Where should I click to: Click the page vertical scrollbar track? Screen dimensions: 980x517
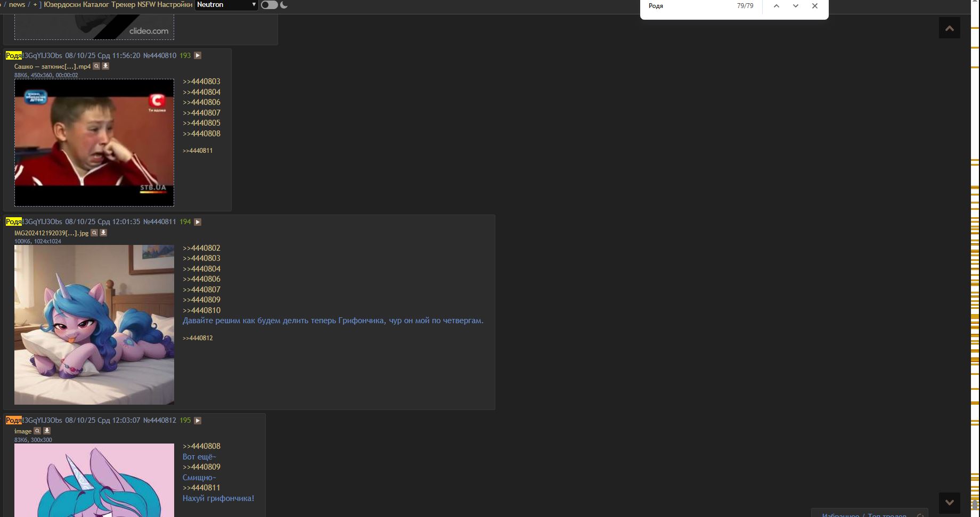pos(975,258)
